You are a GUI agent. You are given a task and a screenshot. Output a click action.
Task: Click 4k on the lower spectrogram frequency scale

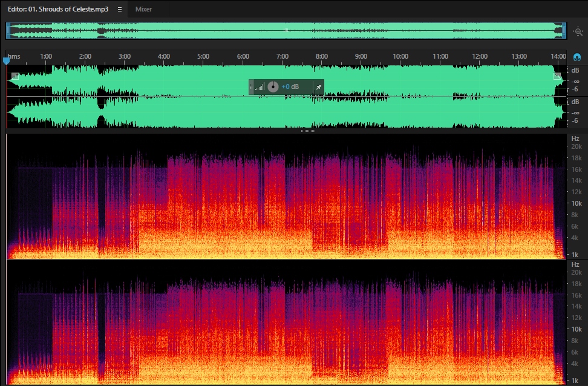(575, 364)
